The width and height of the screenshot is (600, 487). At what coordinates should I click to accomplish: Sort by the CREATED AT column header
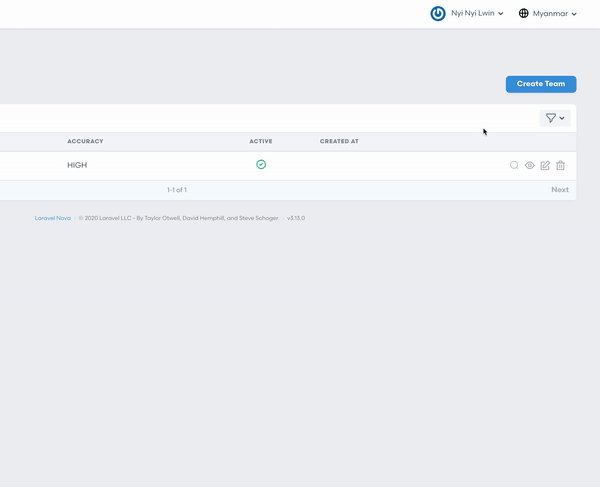[339, 141]
